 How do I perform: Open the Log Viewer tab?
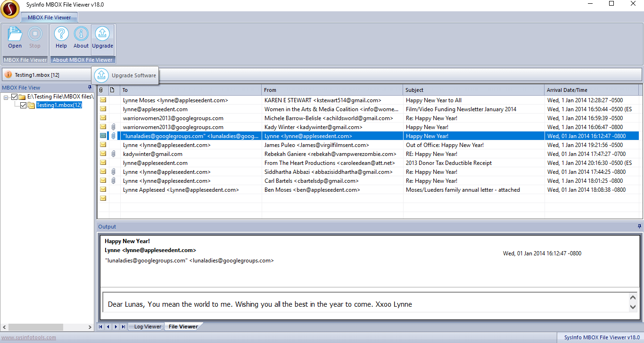(x=148, y=327)
